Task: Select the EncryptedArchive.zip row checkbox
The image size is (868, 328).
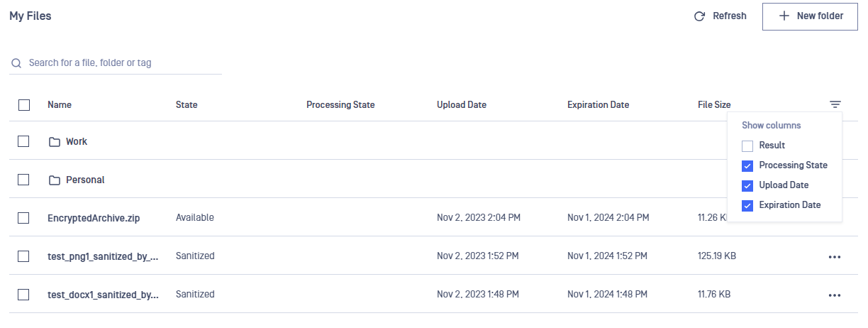Action: pos(23,217)
